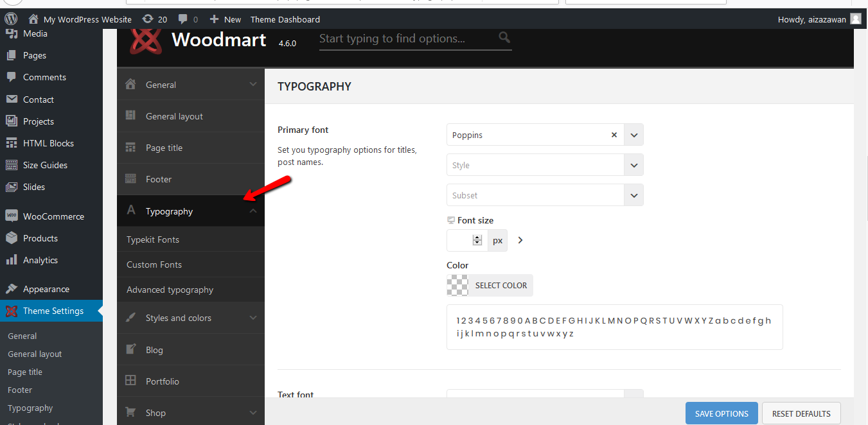Click the updates icon showing 20
The image size is (868, 425).
pos(155,19)
